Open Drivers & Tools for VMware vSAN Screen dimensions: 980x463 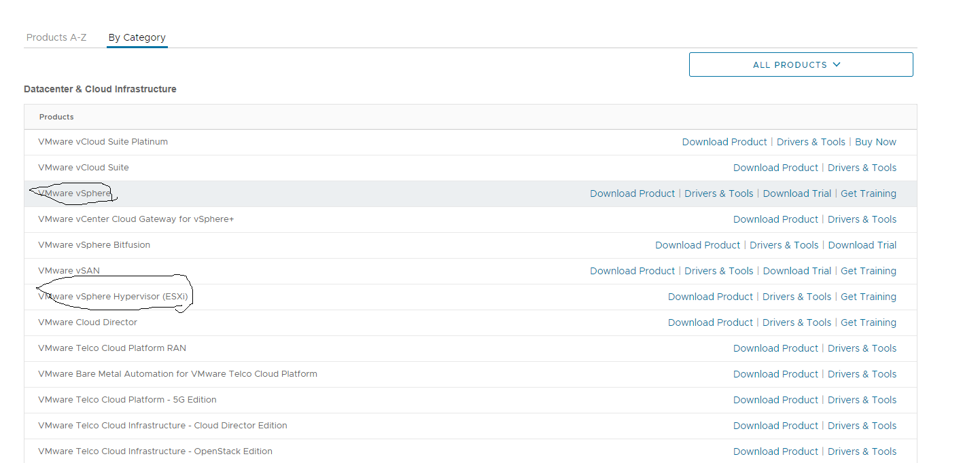pyautogui.click(x=718, y=271)
